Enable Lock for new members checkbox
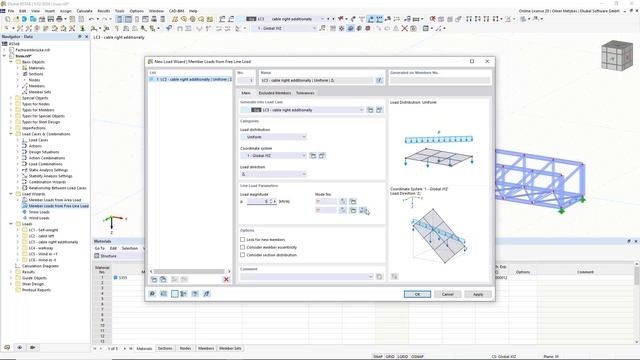The height and width of the screenshot is (360, 640). [242, 240]
